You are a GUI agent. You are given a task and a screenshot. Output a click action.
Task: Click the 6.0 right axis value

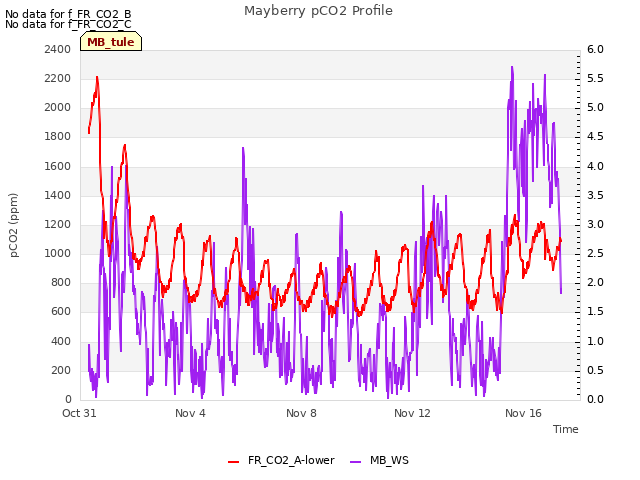coord(595,49)
